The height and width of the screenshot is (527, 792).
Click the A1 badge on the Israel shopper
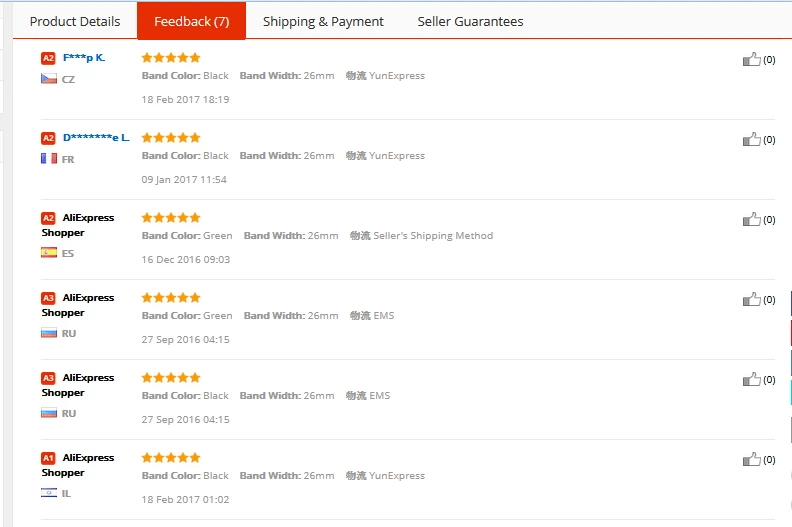coord(48,458)
